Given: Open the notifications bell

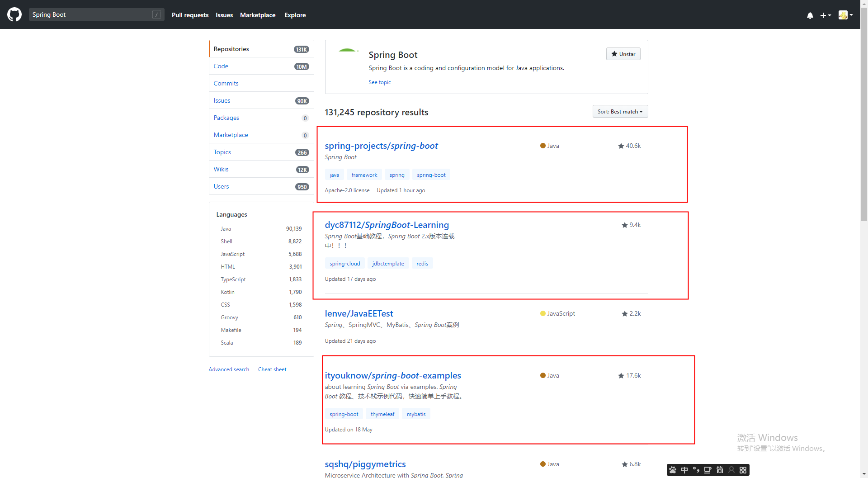Looking at the screenshot, I should pyautogui.click(x=810, y=15).
